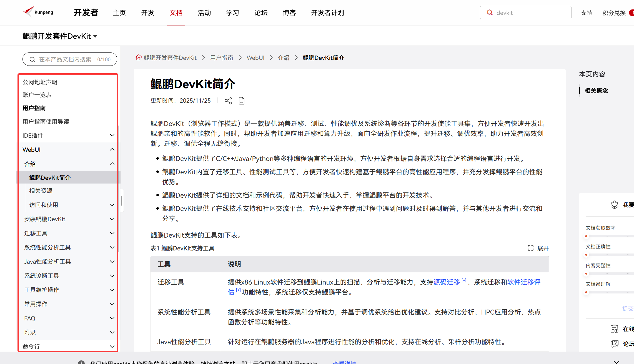The height and width of the screenshot is (364, 634).
Task: Click the home icon in breadcrumb
Action: pyautogui.click(x=139, y=57)
